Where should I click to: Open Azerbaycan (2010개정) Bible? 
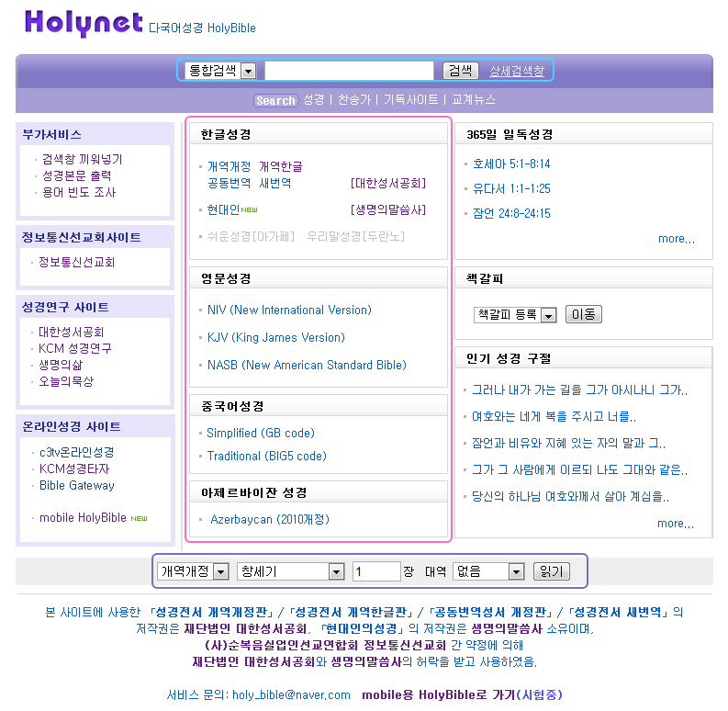(270, 519)
